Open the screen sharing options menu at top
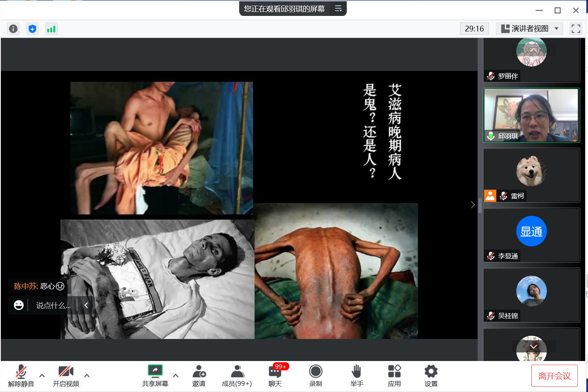 338,9
